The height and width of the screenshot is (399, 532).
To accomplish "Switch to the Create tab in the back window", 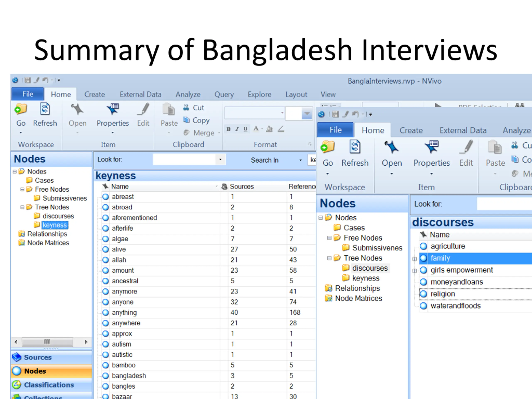I will [x=95, y=94].
